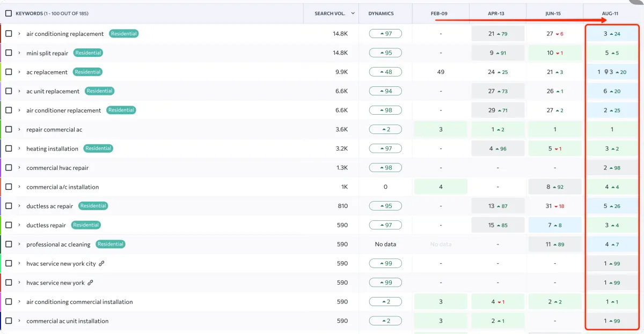Check the 'heating installation' checkbox
This screenshot has width=644, height=334.
point(9,149)
